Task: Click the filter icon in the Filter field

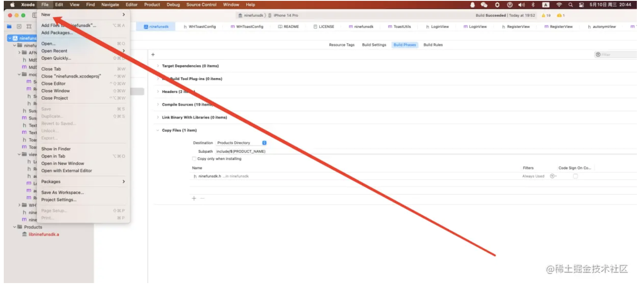Action: 598,55
